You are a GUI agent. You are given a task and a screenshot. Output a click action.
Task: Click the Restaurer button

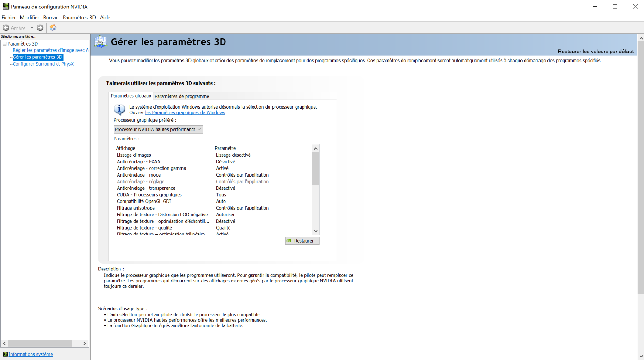[x=302, y=241]
